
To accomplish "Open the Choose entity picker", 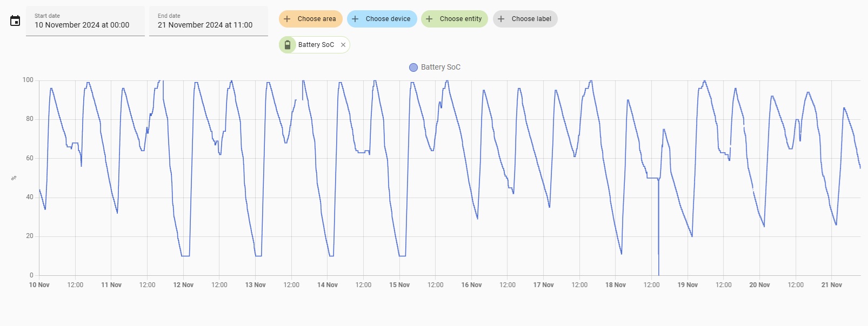I will (460, 19).
